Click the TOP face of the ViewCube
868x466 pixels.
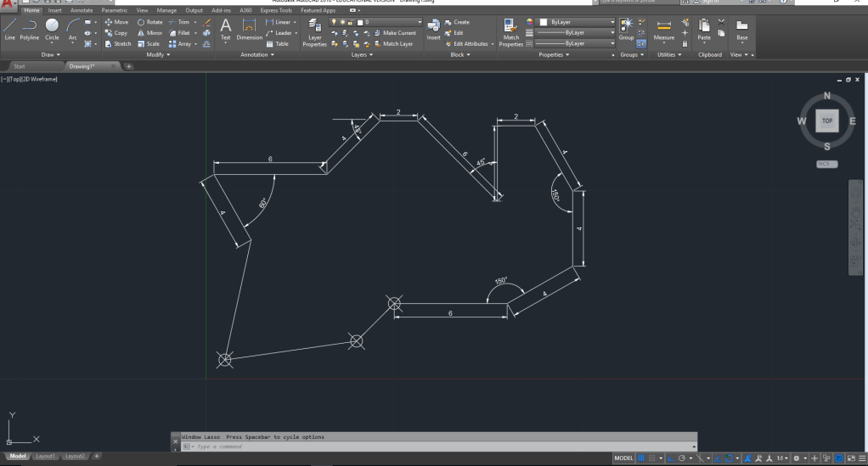[x=826, y=121]
